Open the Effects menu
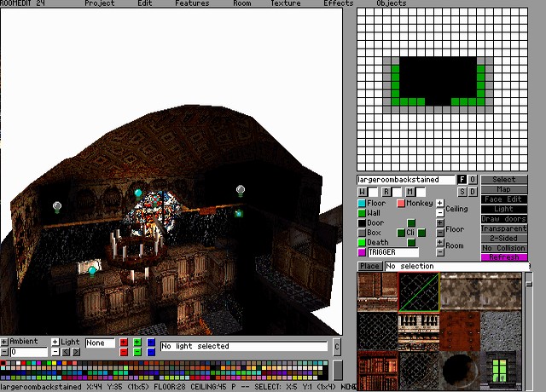Viewport: 546px width, 392px height. (339, 3)
